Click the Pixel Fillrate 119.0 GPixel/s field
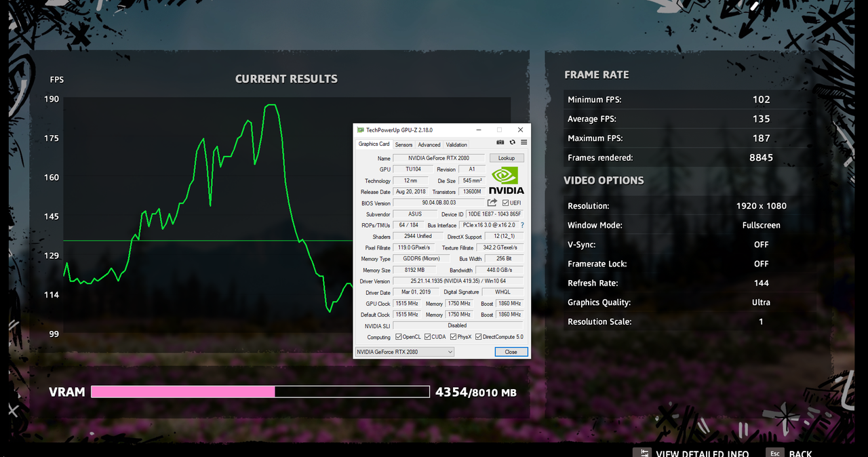This screenshot has height=457, width=868. (x=414, y=247)
